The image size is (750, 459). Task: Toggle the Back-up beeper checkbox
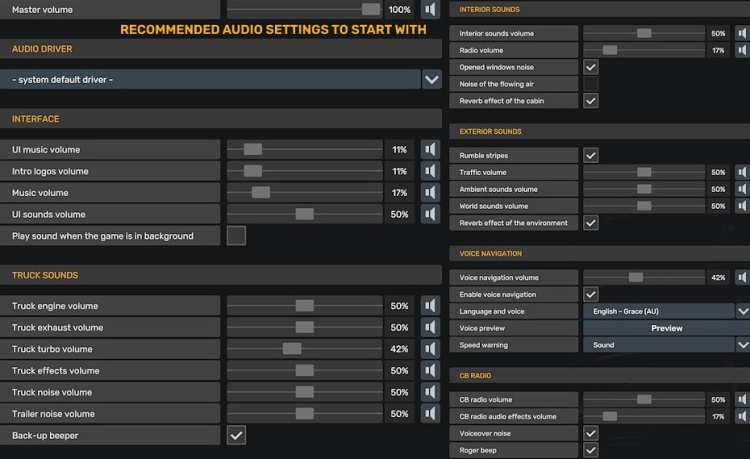point(236,435)
